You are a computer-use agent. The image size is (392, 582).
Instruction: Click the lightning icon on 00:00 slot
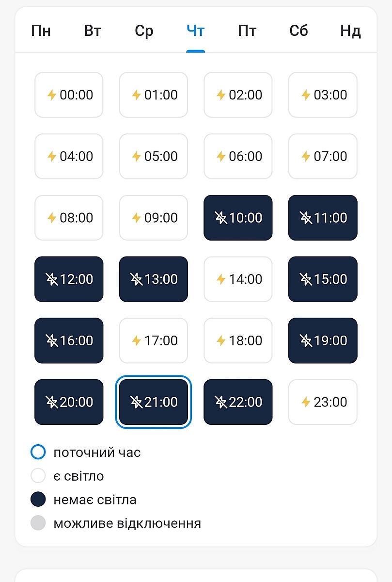(x=52, y=95)
